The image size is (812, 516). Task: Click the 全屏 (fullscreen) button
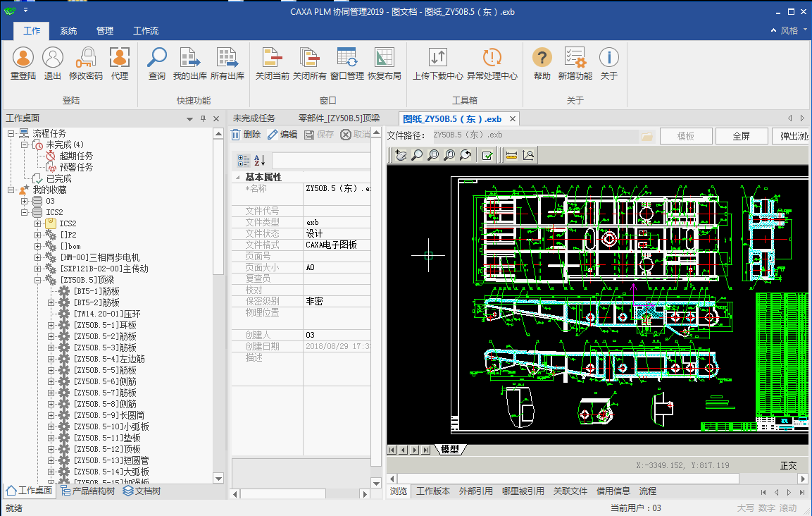741,136
